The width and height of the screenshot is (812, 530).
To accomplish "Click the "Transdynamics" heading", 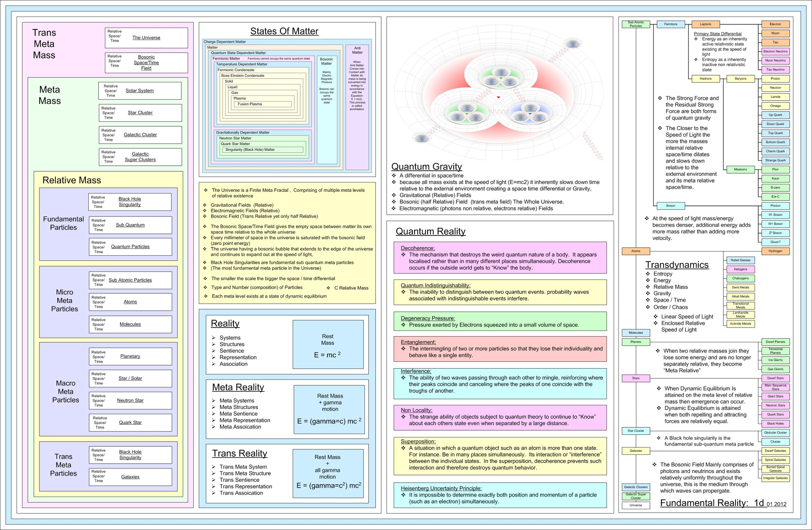I will tap(677, 265).
